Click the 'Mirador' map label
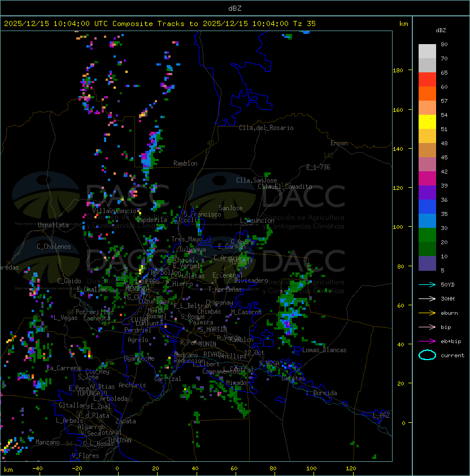 point(238,383)
